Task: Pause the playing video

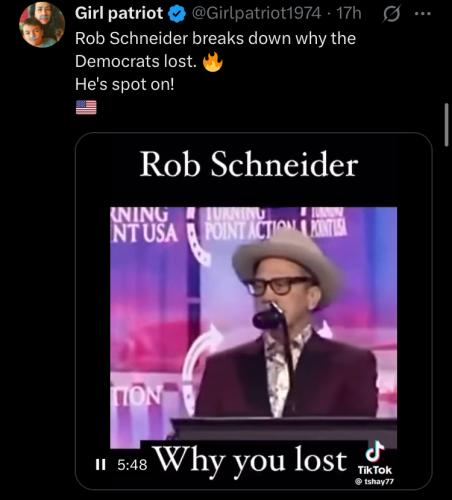Action: (100, 465)
